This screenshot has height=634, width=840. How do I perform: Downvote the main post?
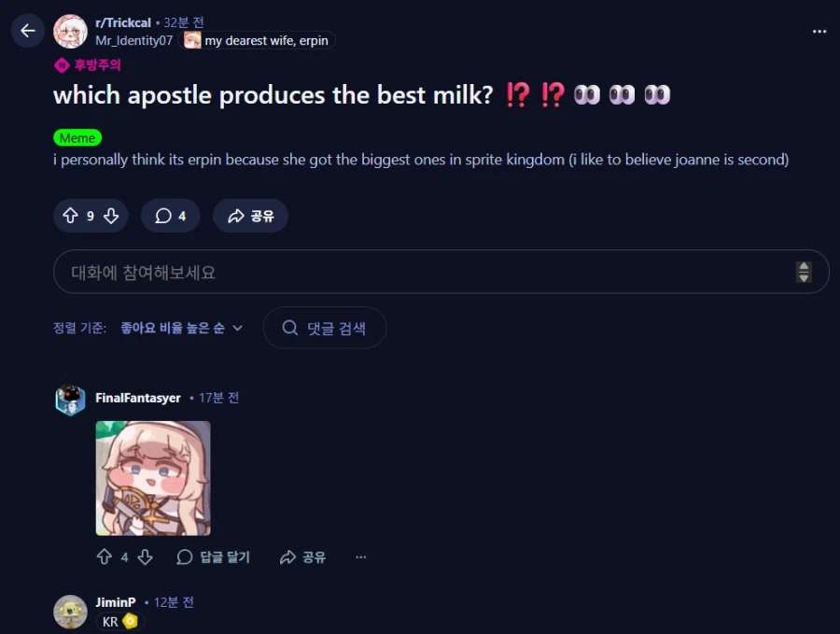(111, 216)
